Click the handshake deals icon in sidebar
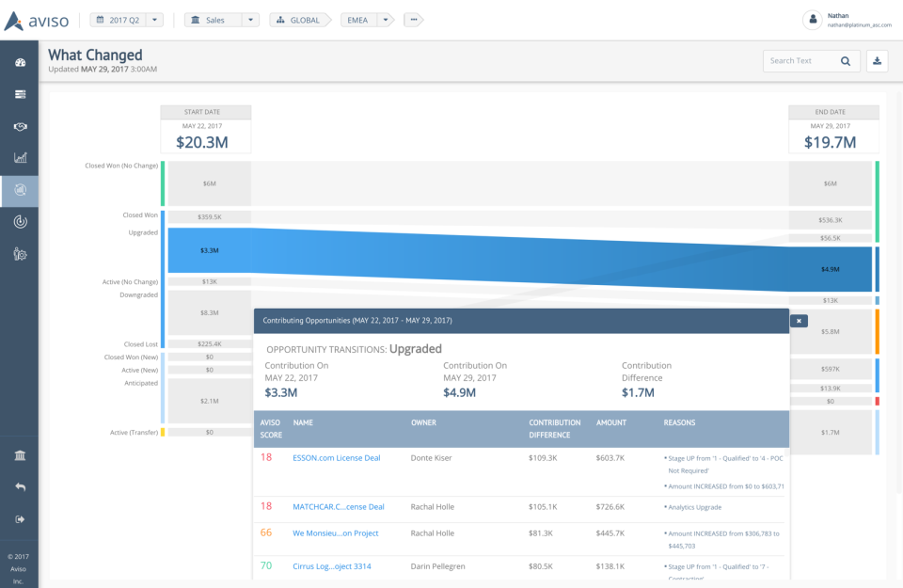Image resolution: width=903 pixels, height=588 pixels. click(20, 126)
